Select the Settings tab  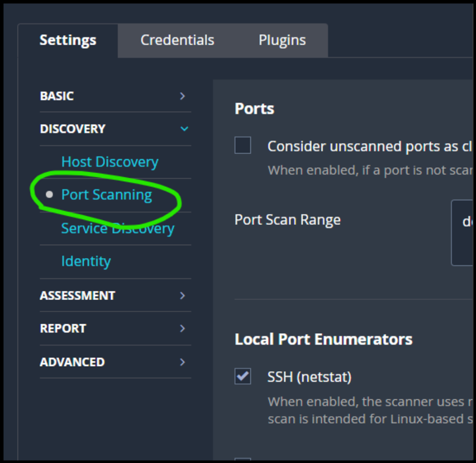[x=68, y=40]
